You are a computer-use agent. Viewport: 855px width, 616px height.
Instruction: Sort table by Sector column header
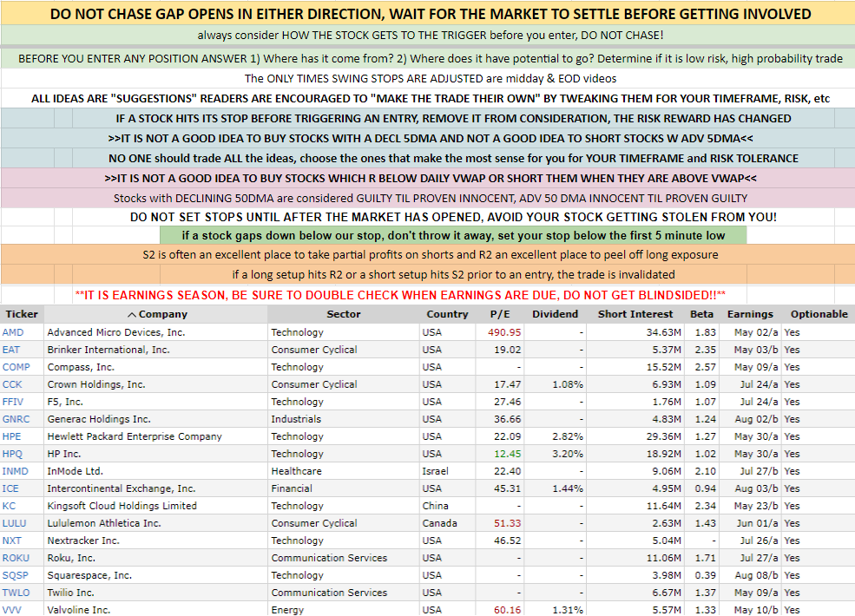pyautogui.click(x=344, y=314)
